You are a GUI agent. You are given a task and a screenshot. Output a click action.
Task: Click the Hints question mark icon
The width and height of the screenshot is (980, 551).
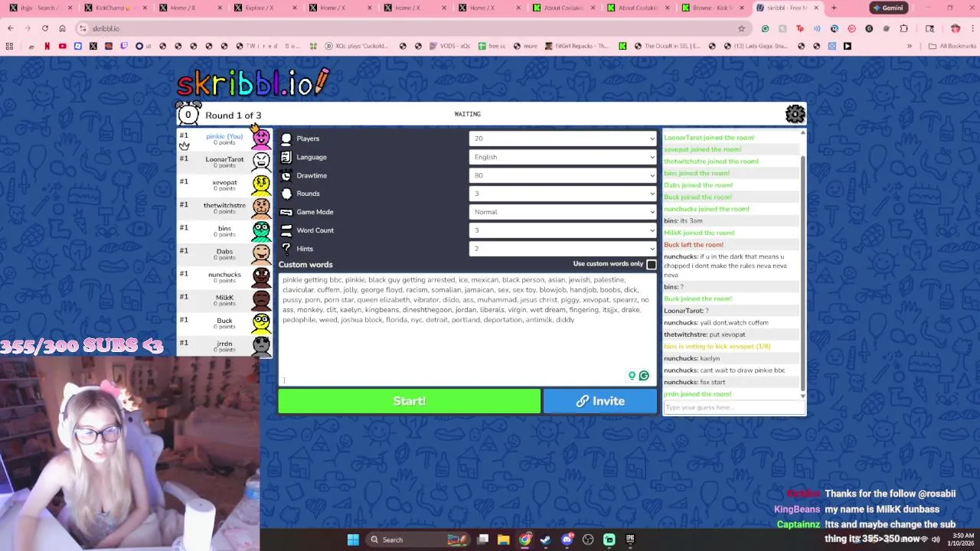[x=286, y=249]
